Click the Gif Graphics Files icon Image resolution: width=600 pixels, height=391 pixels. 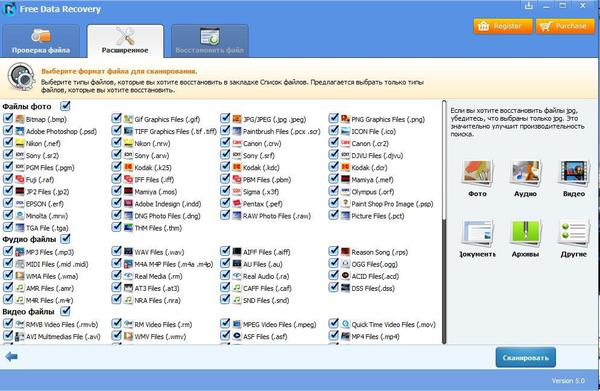pyautogui.click(x=128, y=119)
